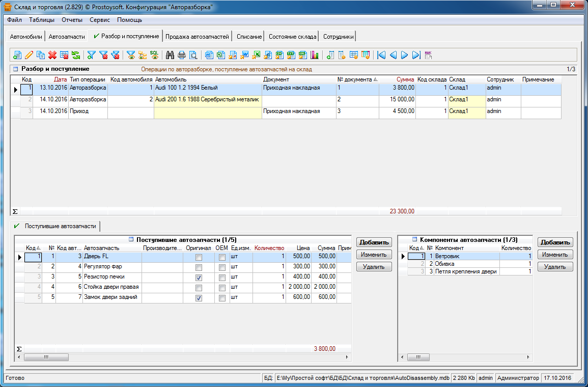Click Добавить button beside Поступившие автозапчасти
588x387 pixels.
click(x=374, y=242)
